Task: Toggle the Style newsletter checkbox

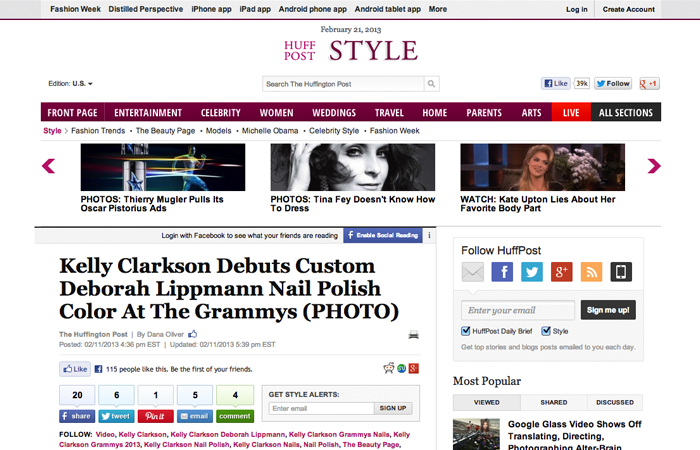Action: (546, 331)
